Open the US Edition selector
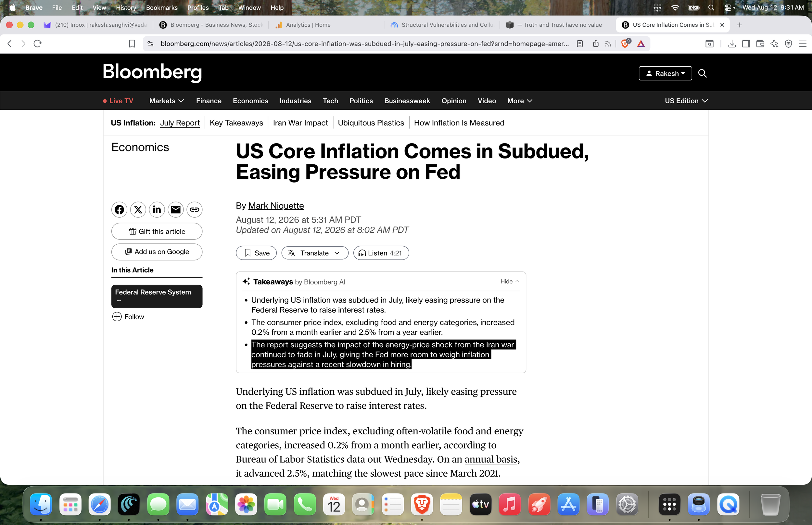Image resolution: width=812 pixels, height=525 pixels. [x=686, y=101]
